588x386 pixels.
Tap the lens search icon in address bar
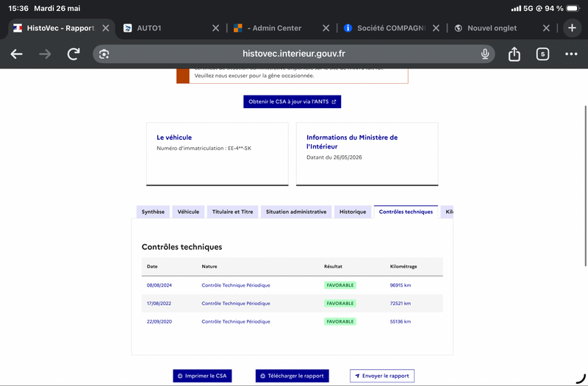click(x=104, y=54)
